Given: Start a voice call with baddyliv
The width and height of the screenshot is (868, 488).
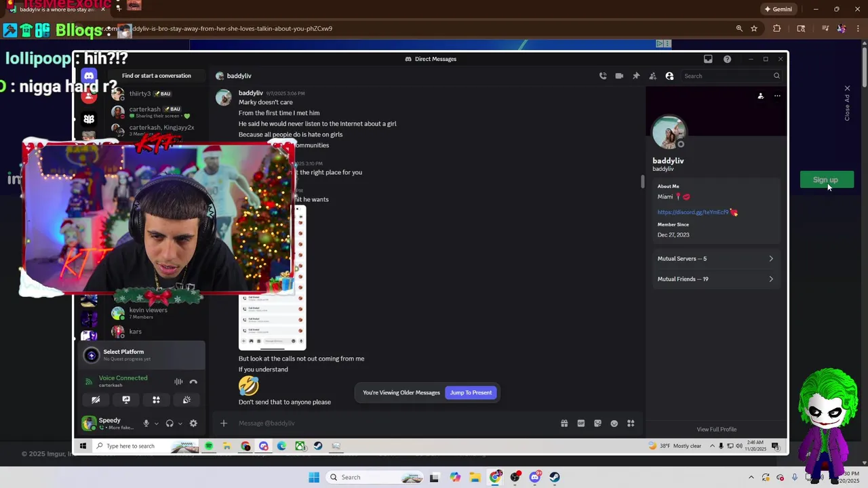Looking at the screenshot, I should coord(603,76).
